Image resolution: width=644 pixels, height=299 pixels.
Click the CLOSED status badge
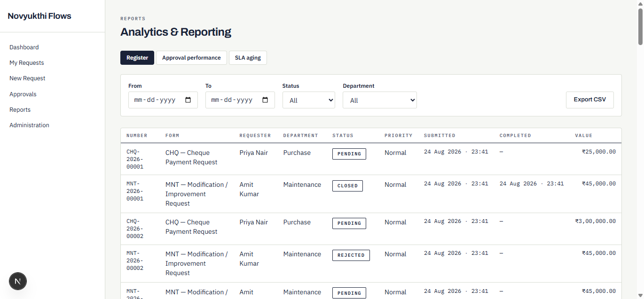click(x=348, y=186)
